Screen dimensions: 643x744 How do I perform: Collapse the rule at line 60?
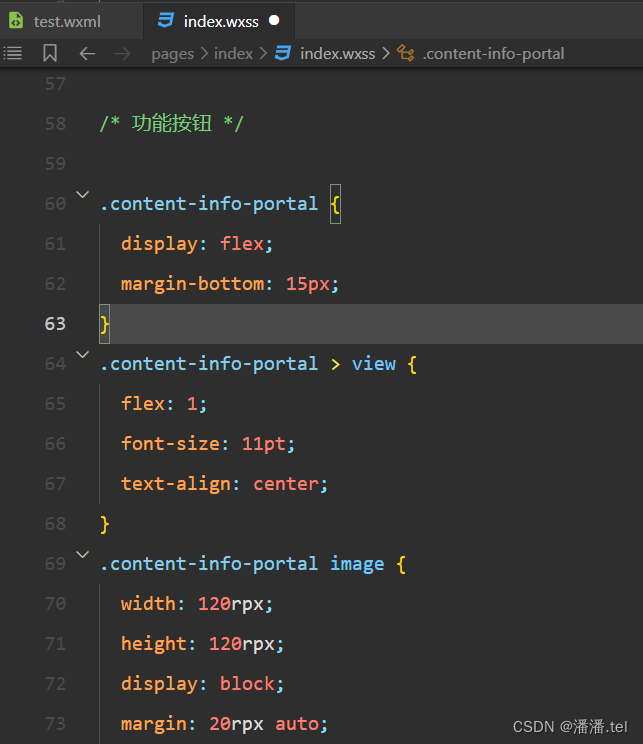(x=83, y=195)
